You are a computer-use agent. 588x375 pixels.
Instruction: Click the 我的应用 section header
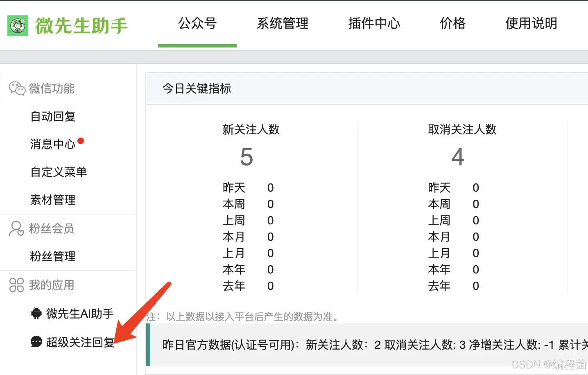tap(52, 285)
